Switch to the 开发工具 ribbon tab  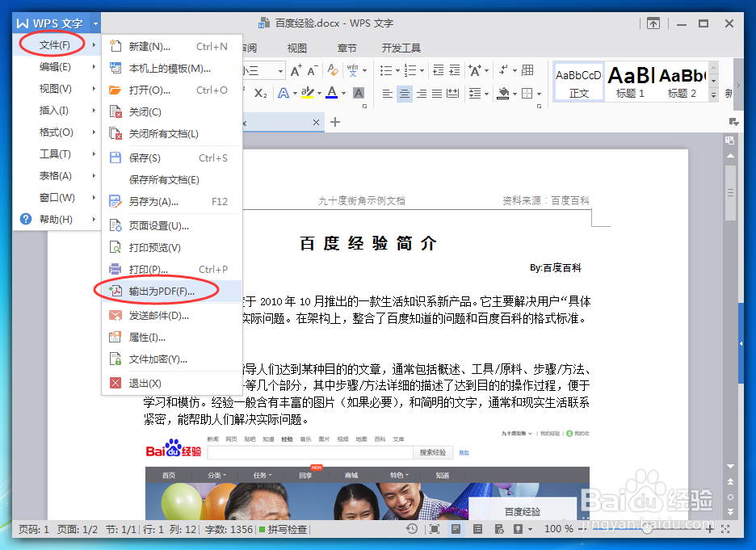[x=401, y=48]
